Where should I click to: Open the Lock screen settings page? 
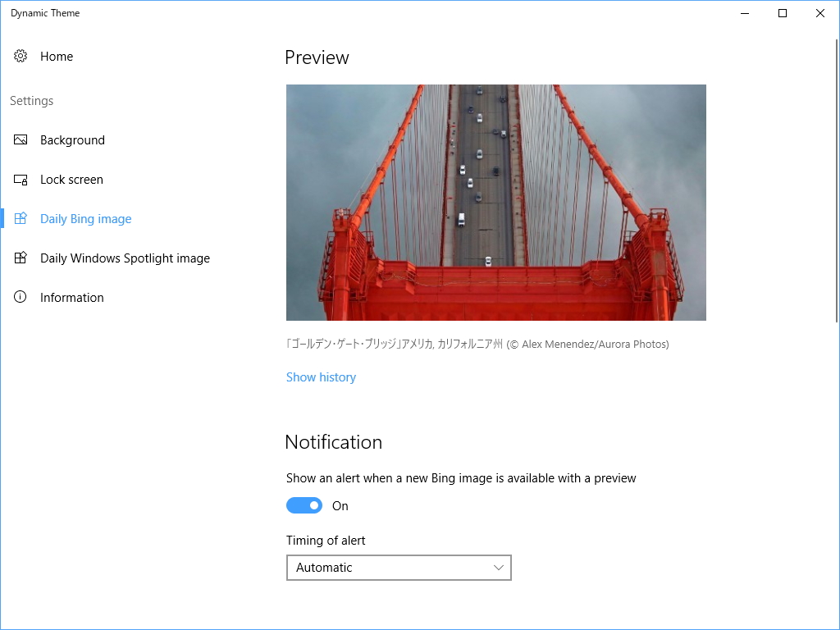coord(71,179)
